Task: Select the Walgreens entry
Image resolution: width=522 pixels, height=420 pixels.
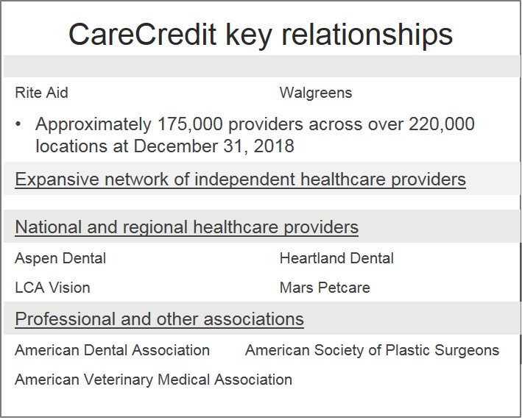Action: point(316,93)
